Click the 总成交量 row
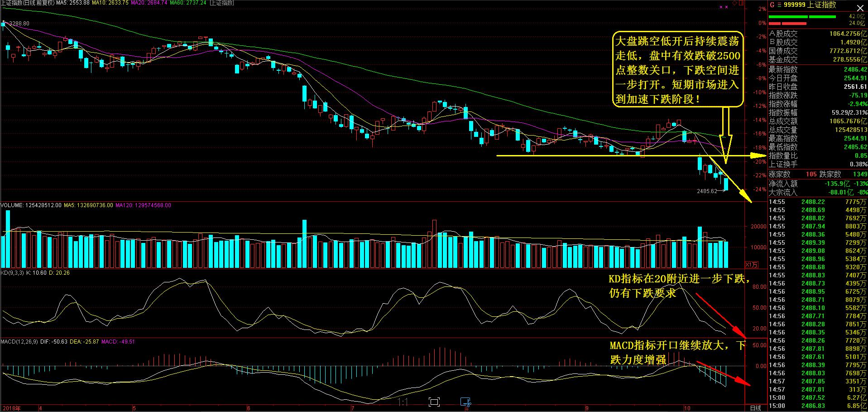The height and width of the screenshot is (412, 868). [x=818, y=130]
